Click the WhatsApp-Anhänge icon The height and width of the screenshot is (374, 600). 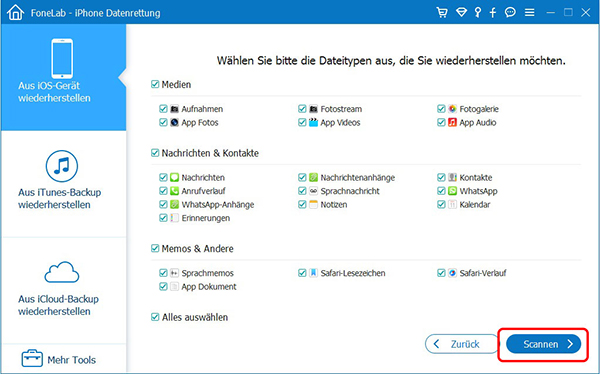point(174,204)
